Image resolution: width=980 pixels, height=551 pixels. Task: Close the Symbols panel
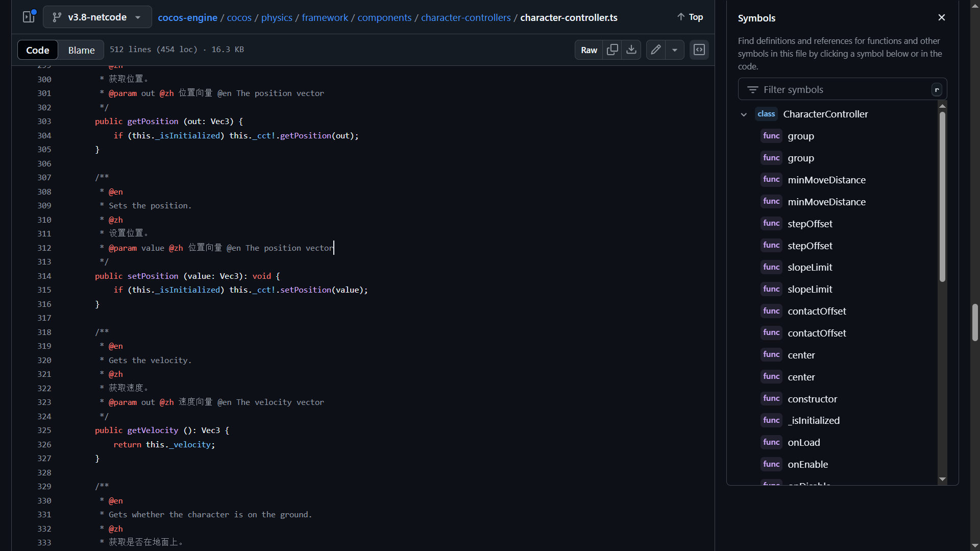point(942,18)
